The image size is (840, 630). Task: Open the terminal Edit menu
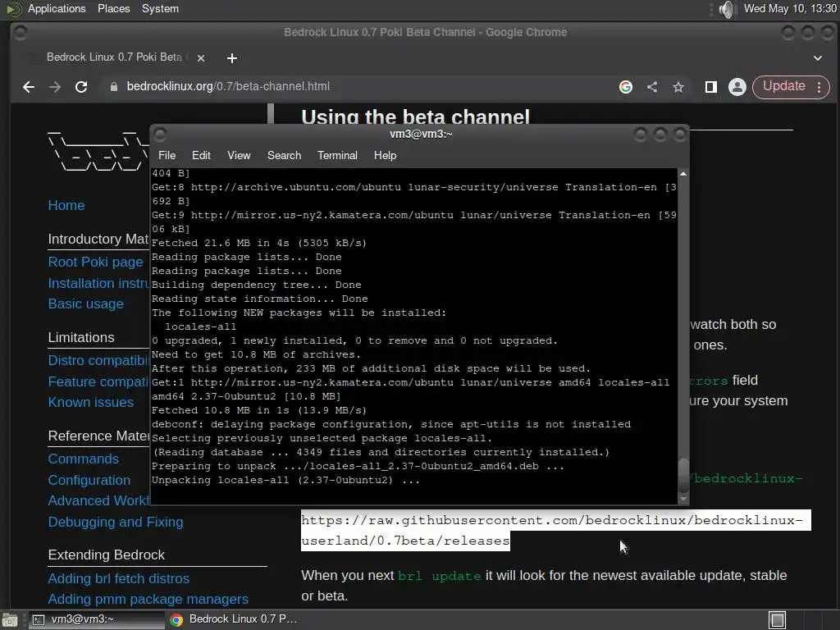[x=201, y=155]
